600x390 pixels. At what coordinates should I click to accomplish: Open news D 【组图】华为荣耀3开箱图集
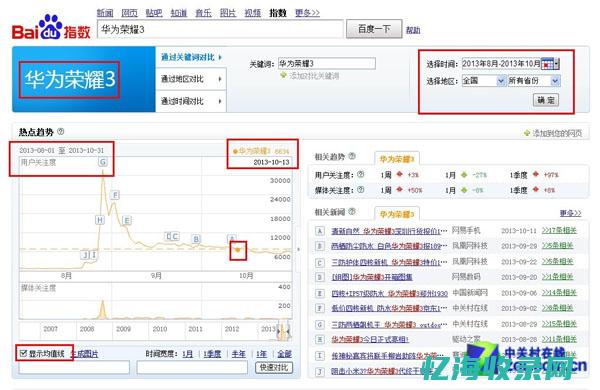point(372,277)
